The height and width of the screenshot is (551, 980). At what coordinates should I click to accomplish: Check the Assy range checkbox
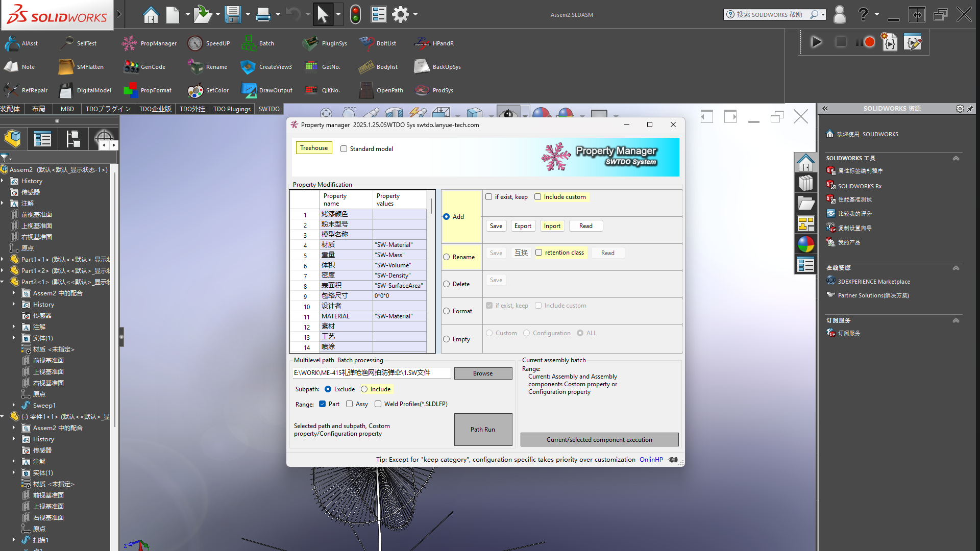click(350, 404)
